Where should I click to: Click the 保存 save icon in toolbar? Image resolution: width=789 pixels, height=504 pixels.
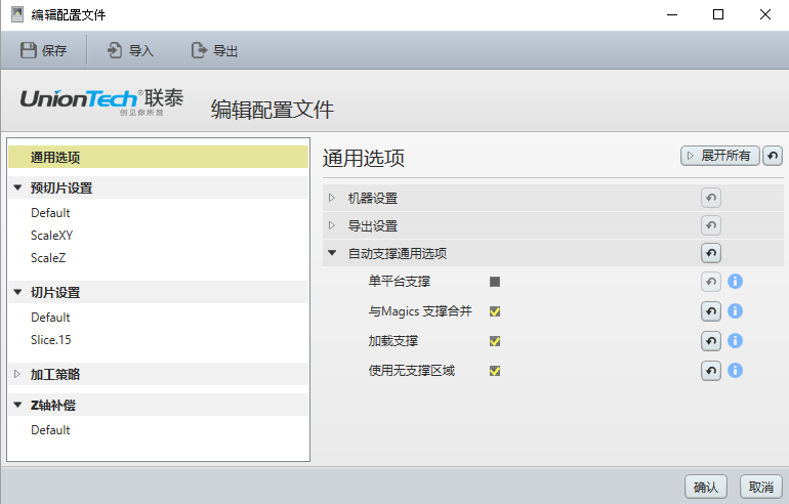click(29, 50)
